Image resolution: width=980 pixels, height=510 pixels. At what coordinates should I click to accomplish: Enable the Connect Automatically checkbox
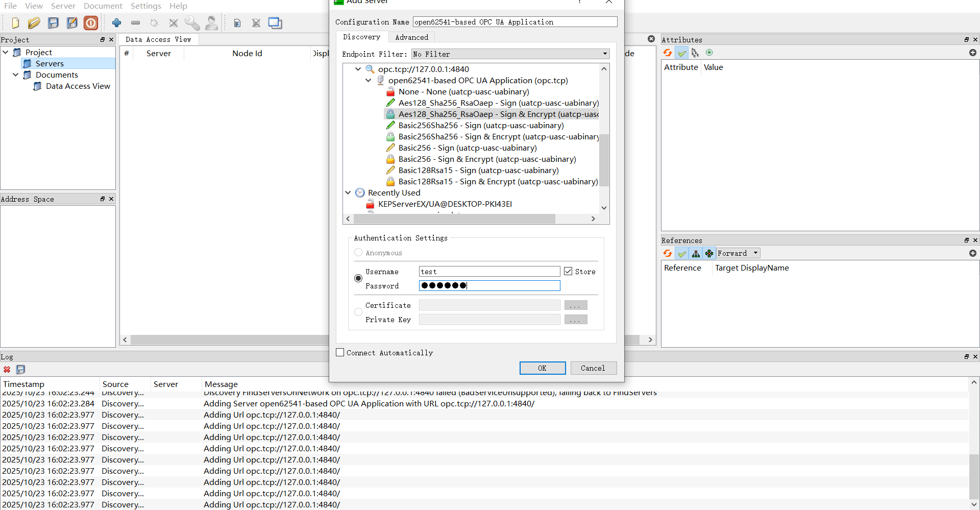[x=340, y=353]
